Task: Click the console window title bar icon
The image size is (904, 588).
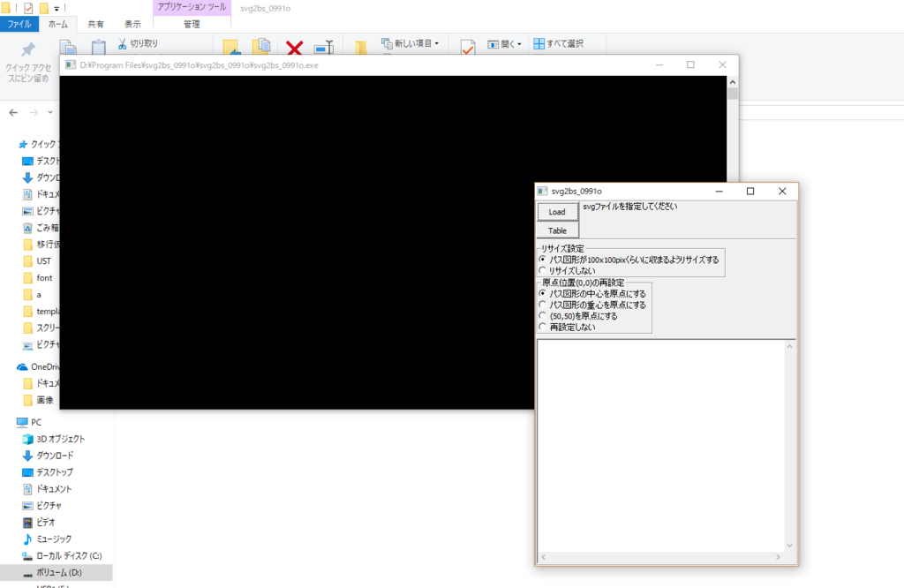Action: [71, 65]
